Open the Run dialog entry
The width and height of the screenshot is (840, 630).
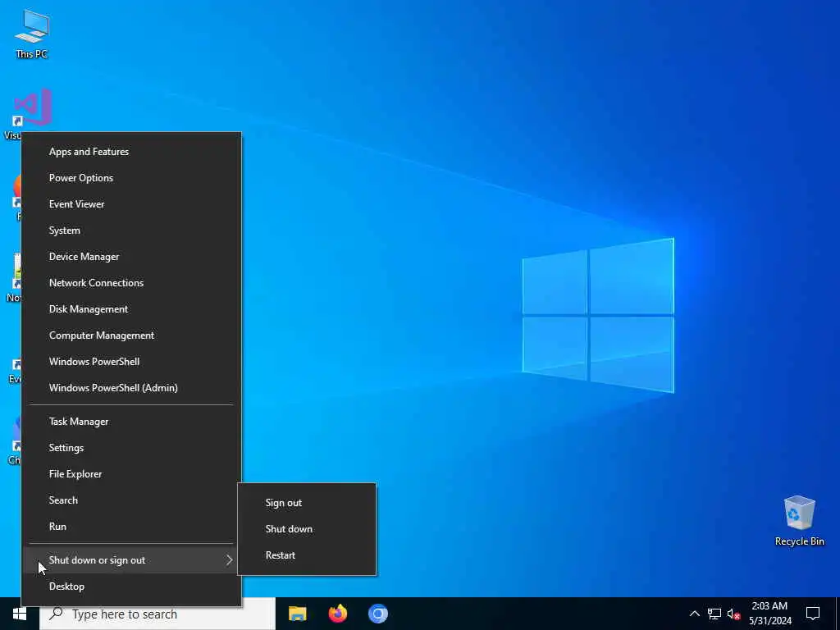pyautogui.click(x=131, y=527)
